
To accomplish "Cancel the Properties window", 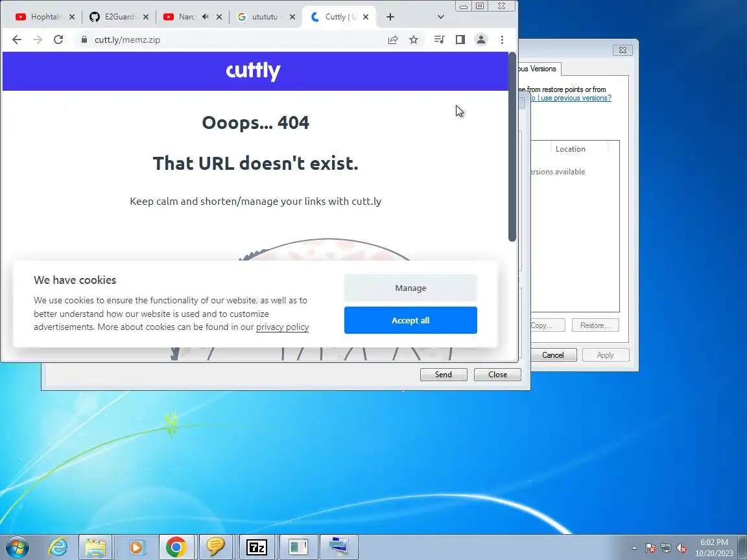I will (x=552, y=355).
